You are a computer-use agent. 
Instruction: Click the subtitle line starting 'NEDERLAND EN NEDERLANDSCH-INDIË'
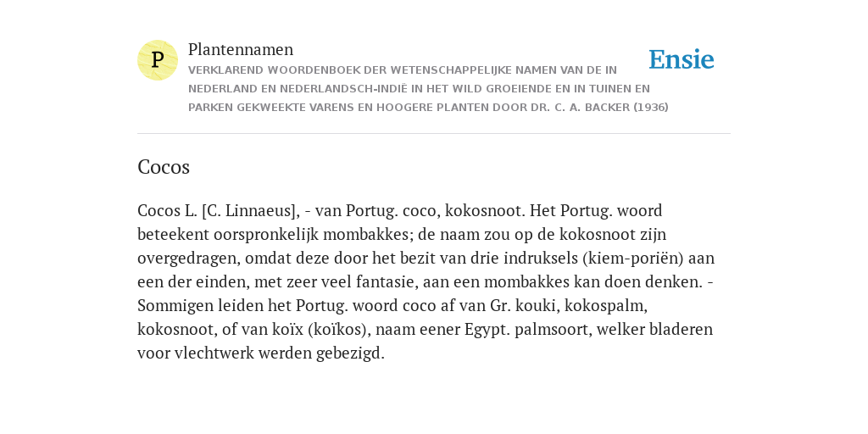click(419, 88)
